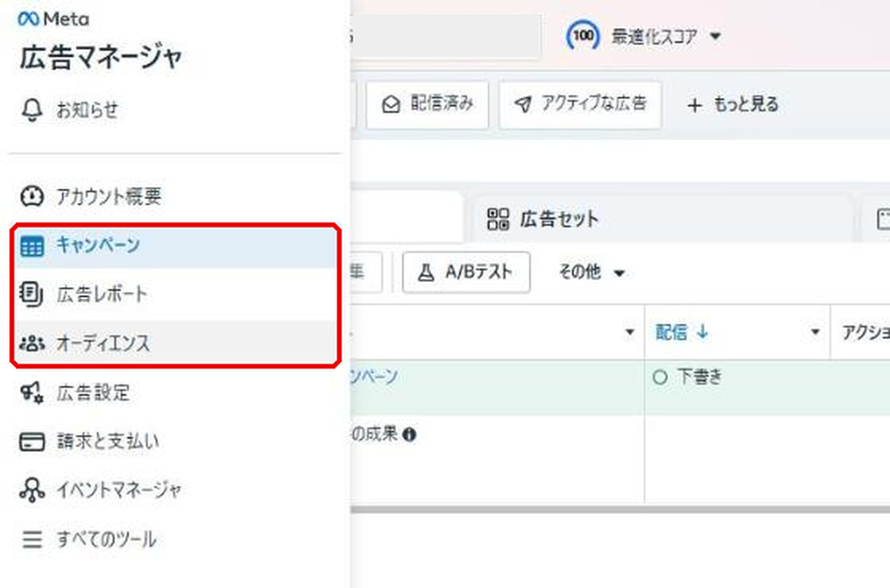Click the A/Bテスト button
The image size is (890, 588).
click(466, 273)
